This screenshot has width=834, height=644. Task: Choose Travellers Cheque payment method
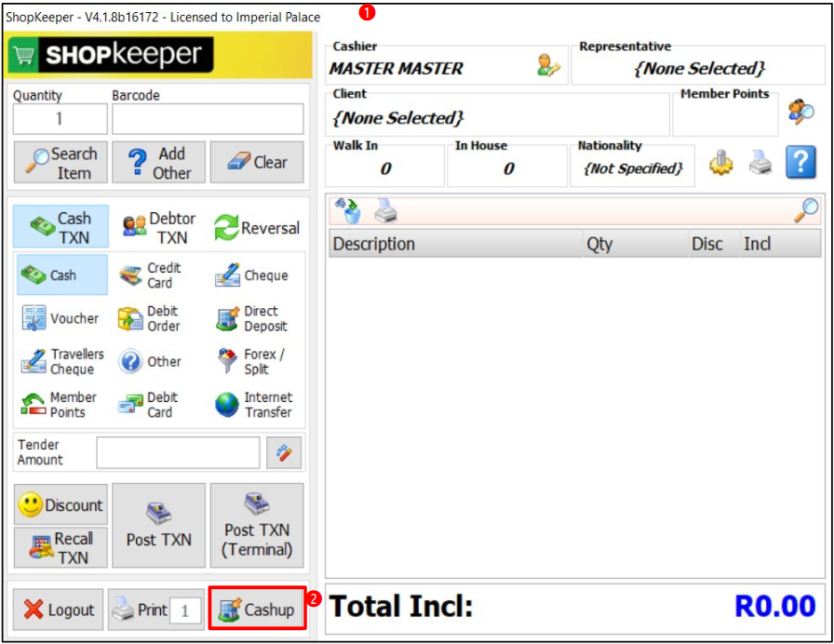tap(62, 362)
